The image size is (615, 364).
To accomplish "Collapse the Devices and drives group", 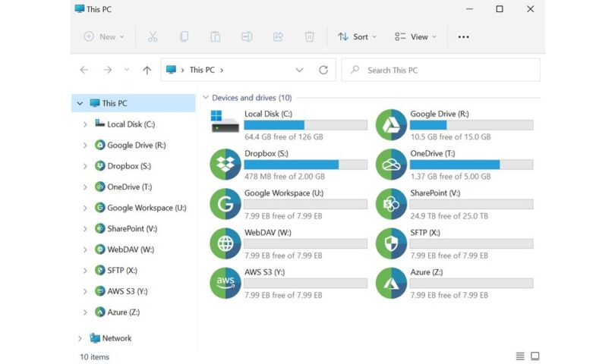I will click(x=205, y=98).
